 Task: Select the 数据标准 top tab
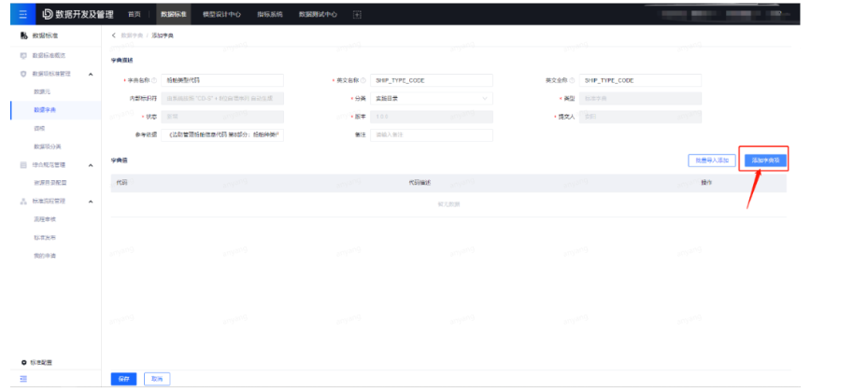click(172, 15)
